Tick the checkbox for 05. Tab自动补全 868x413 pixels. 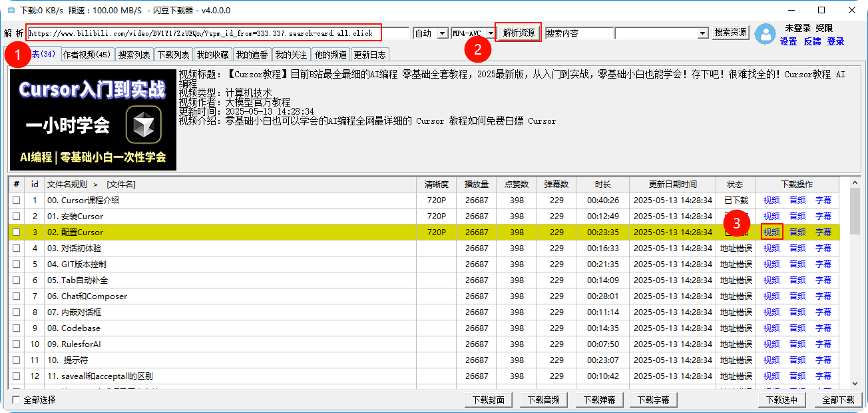(x=16, y=280)
